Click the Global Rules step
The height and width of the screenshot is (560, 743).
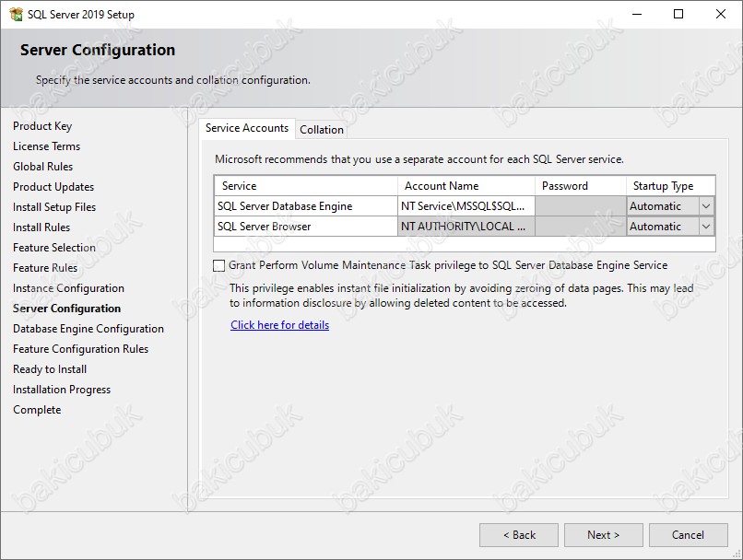tap(42, 167)
